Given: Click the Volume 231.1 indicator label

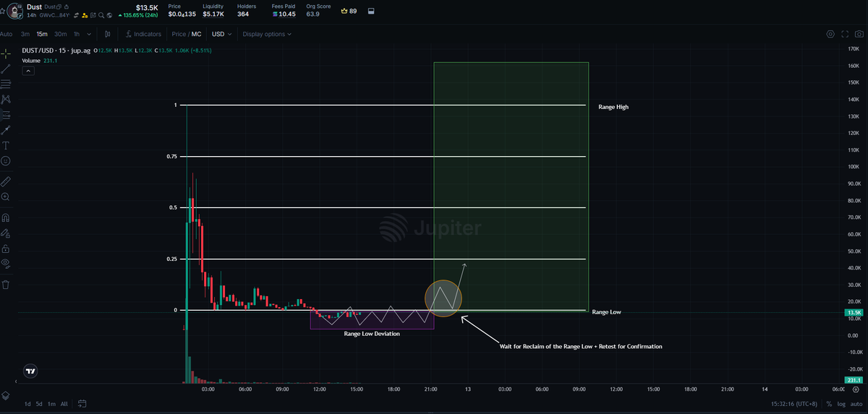Looking at the screenshot, I should (x=39, y=61).
